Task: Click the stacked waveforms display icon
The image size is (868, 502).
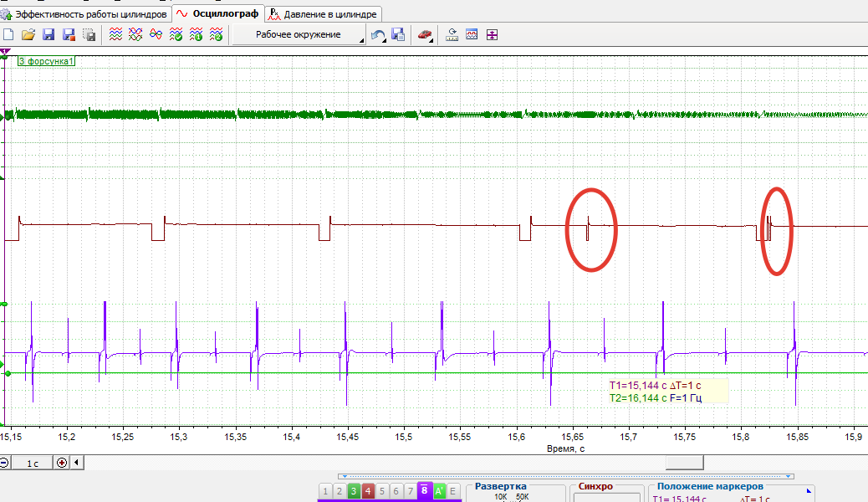Action: 115,35
